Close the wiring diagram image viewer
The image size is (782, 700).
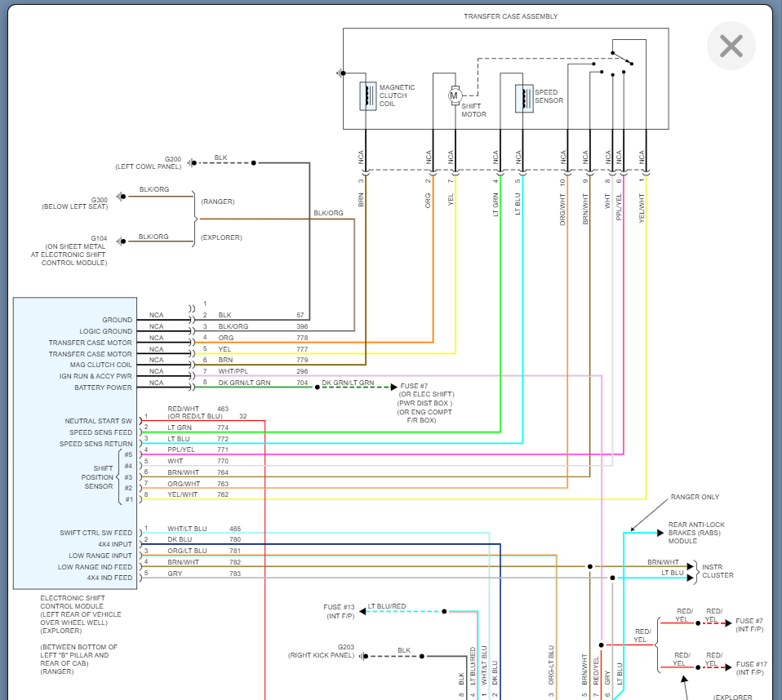click(731, 46)
